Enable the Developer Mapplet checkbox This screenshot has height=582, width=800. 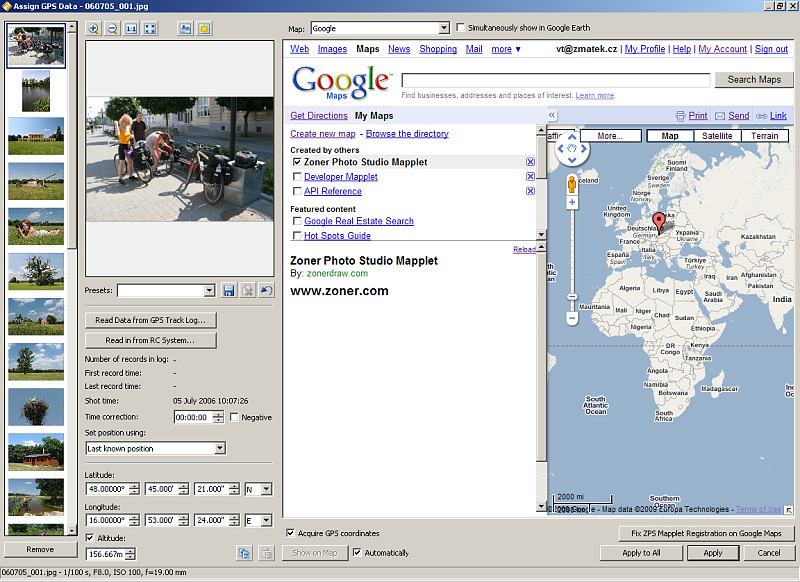297,176
